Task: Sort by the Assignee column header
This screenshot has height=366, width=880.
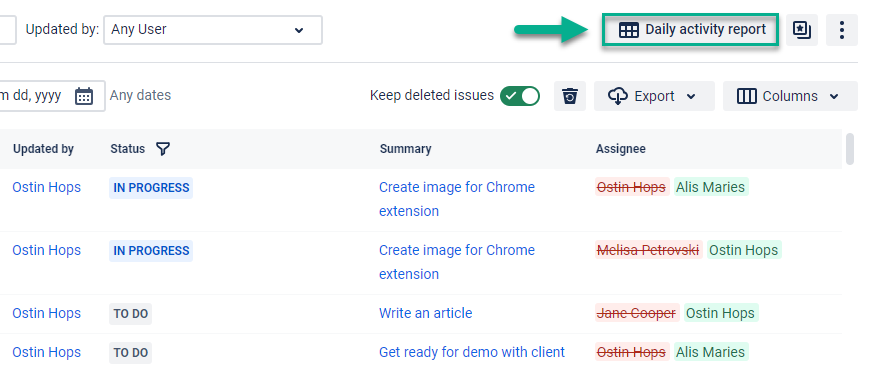Action: click(620, 149)
